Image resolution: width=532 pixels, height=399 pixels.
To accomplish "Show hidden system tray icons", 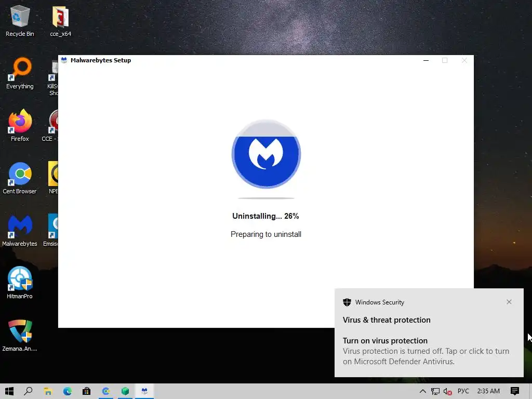I will pyautogui.click(x=423, y=391).
